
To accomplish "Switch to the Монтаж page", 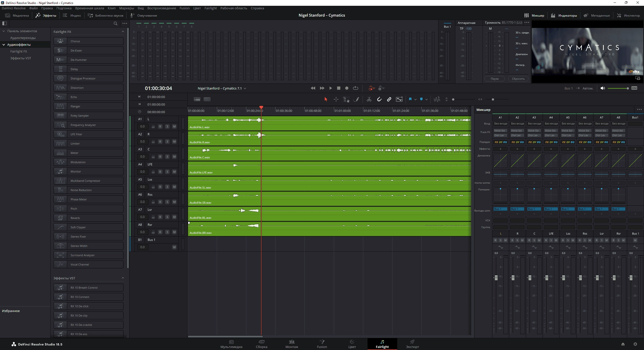I will coord(292,344).
